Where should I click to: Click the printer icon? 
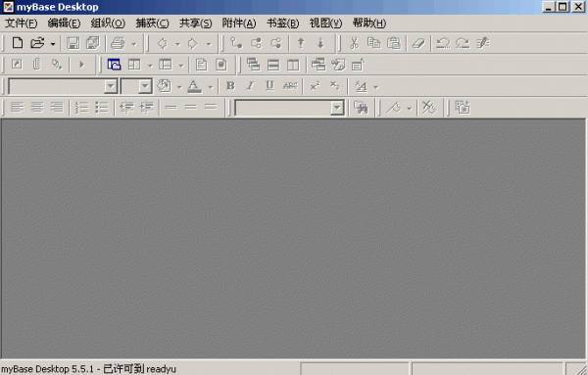pyautogui.click(x=118, y=43)
